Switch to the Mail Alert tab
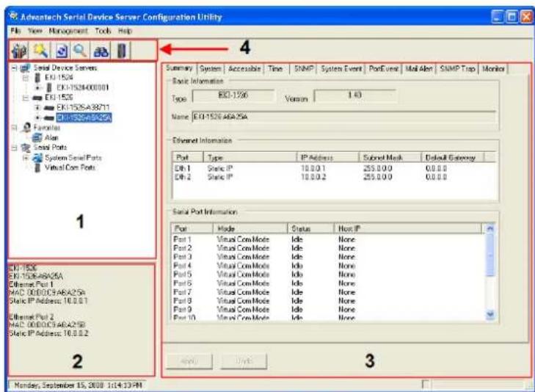The height and width of the screenshot is (392, 535). [419, 68]
